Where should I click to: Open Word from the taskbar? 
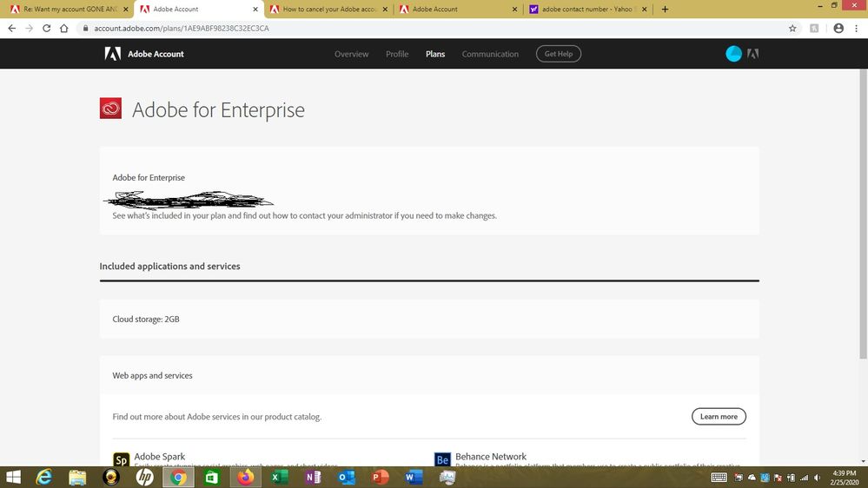(x=414, y=477)
